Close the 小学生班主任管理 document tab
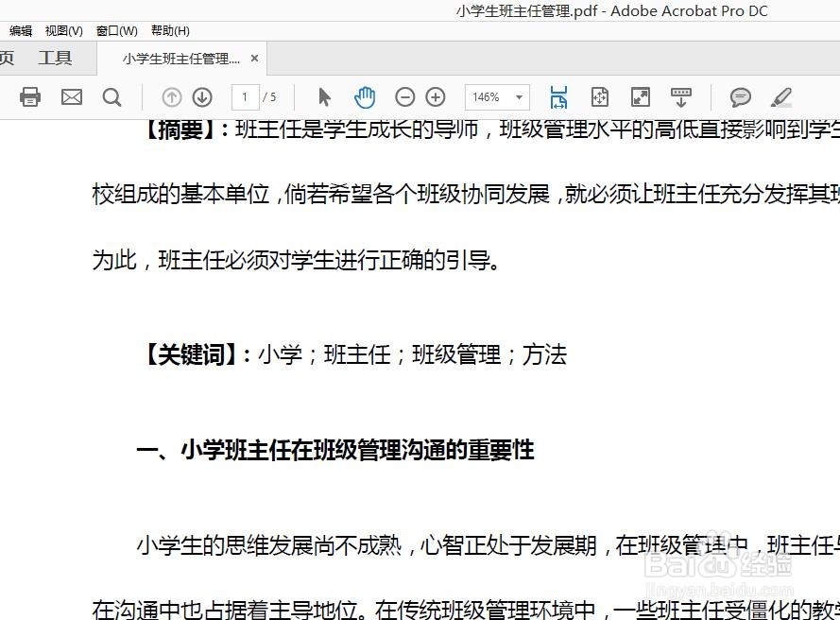 (253, 58)
